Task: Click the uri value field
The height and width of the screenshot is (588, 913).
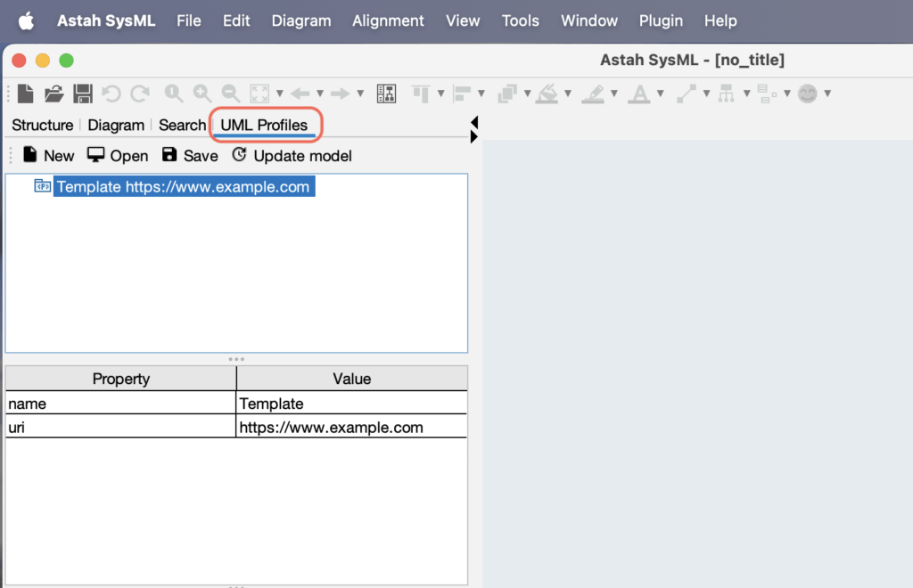Action: [351, 427]
